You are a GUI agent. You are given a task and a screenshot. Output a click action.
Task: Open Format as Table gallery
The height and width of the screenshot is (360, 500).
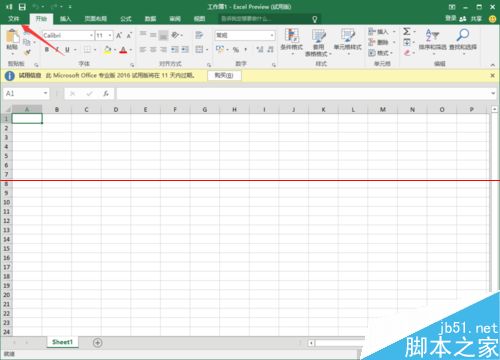pos(318,42)
